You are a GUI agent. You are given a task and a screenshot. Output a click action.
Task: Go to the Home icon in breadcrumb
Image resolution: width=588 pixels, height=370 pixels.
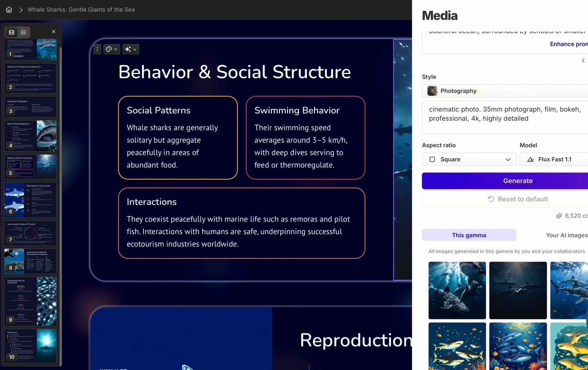point(9,10)
